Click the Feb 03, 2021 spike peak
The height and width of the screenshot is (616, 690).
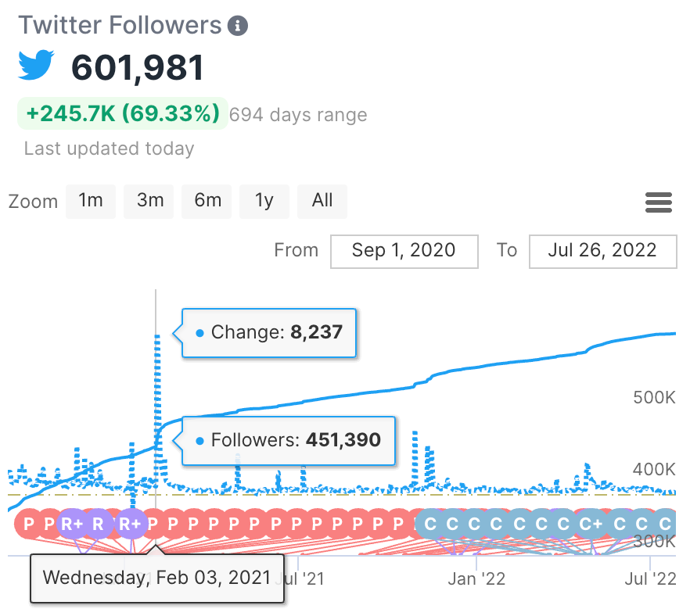pyautogui.click(x=156, y=336)
